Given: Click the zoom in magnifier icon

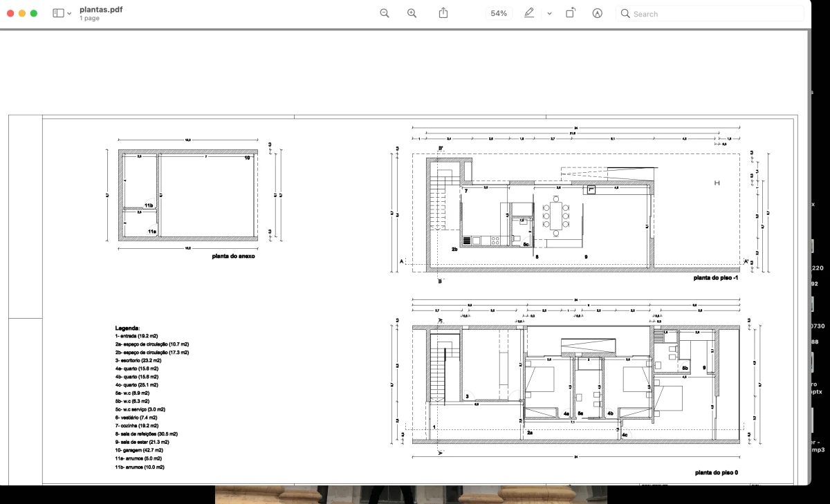Looking at the screenshot, I should click(x=412, y=13).
